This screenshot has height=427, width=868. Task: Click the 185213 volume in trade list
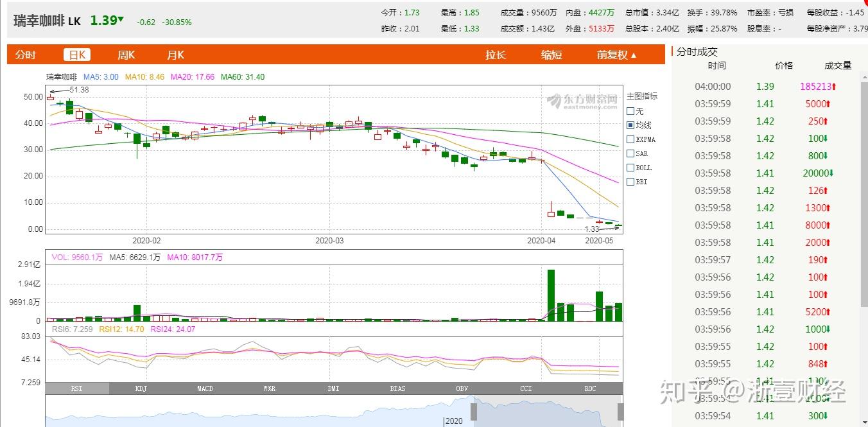coord(816,86)
